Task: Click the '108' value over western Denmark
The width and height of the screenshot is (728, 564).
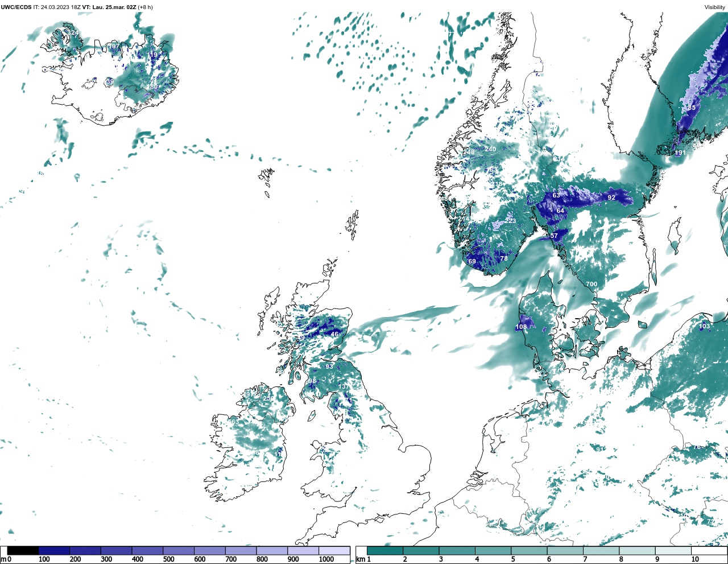Action: pos(521,327)
